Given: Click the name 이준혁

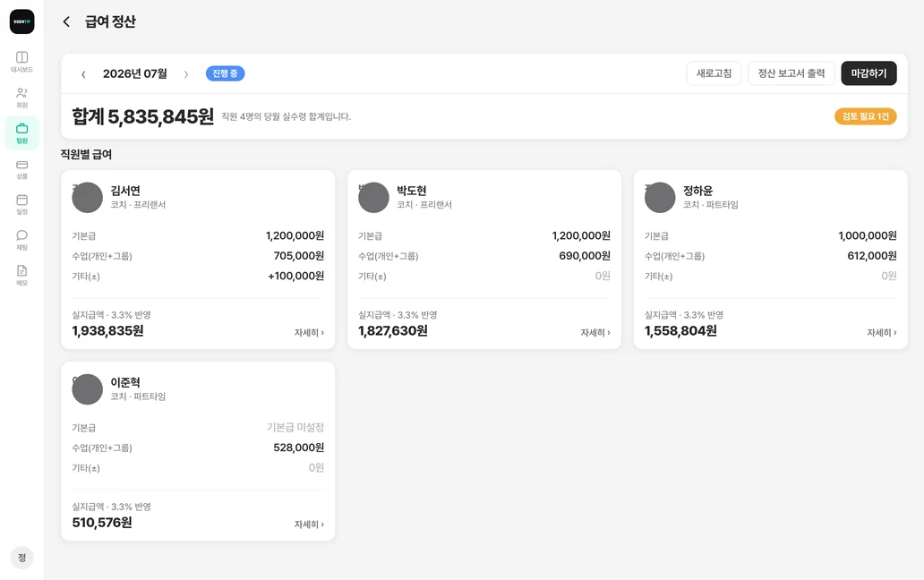Looking at the screenshot, I should 125,383.
